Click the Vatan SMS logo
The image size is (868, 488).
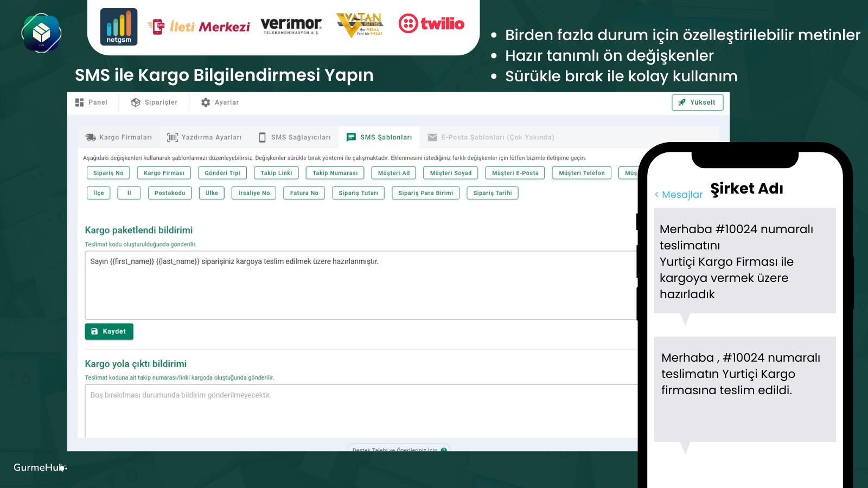point(360,25)
